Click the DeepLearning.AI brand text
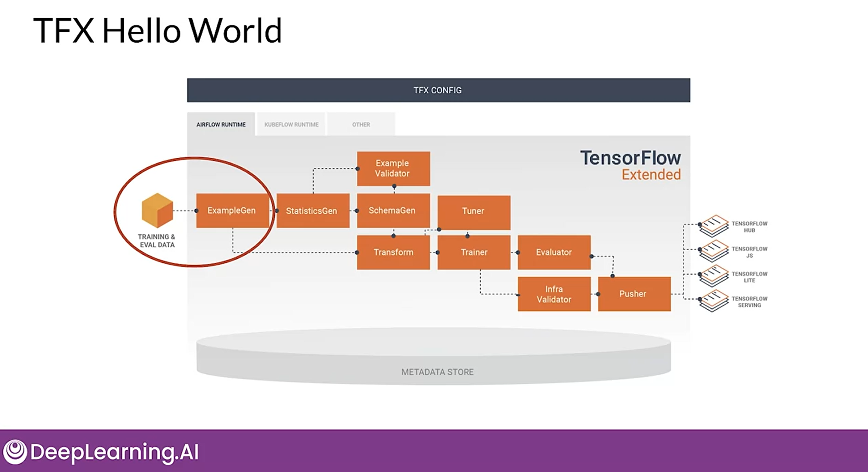The image size is (868, 472). (114, 452)
